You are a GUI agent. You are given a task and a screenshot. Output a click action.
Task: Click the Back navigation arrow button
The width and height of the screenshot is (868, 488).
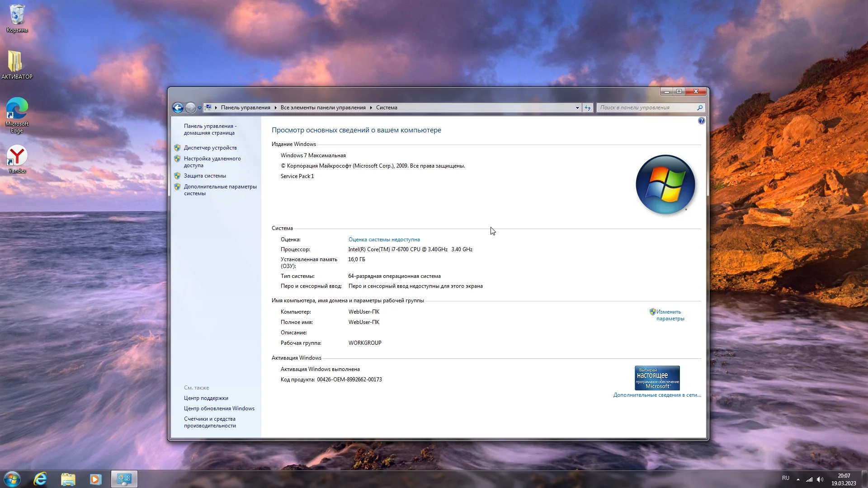pos(178,108)
